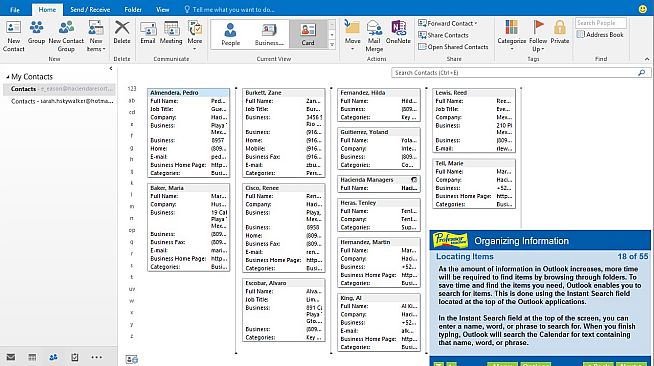Screen dimensions: 654x366
Task: Create a New Contact
Action: pyautogui.click(x=13, y=36)
